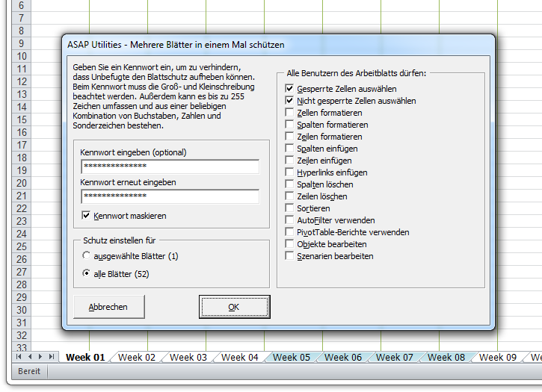This screenshot has width=542, height=392.
Task: Cancel with the Abbrechen button
Action: tap(109, 307)
